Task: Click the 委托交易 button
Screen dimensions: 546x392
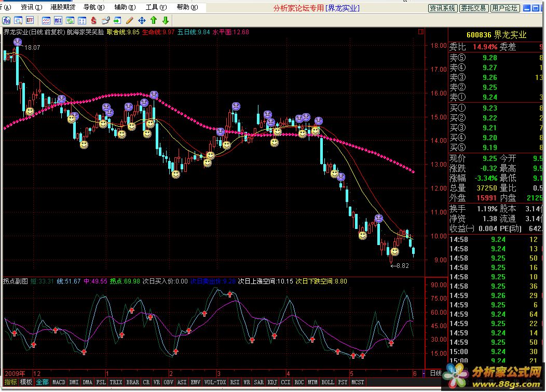Action: [x=473, y=8]
